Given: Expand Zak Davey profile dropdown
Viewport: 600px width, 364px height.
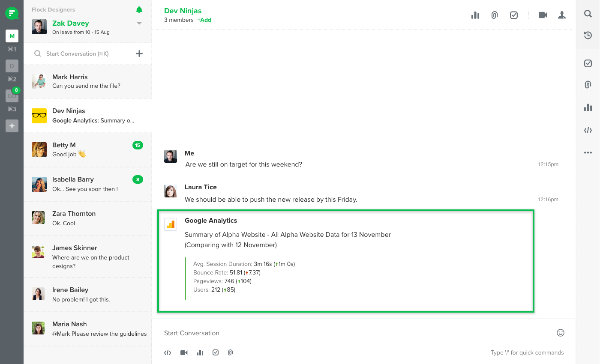Looking at the screenshot, I should point(139,24).
